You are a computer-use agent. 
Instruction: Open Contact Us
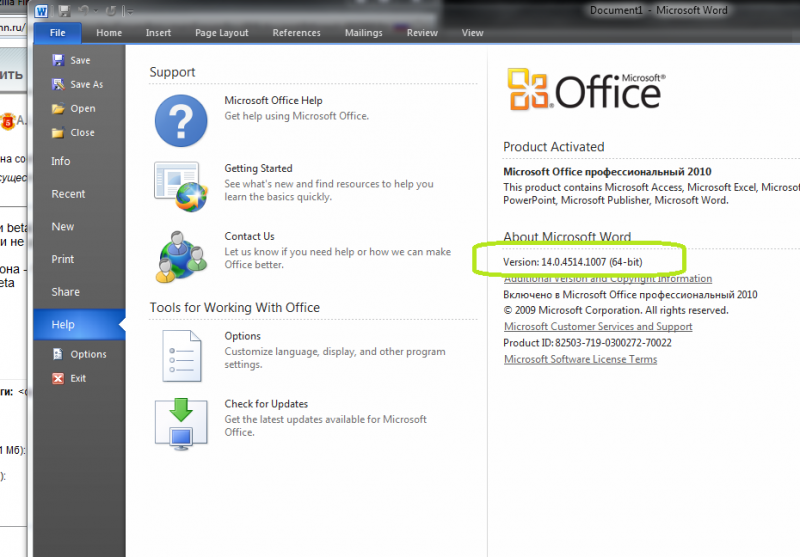click(249, 236)
